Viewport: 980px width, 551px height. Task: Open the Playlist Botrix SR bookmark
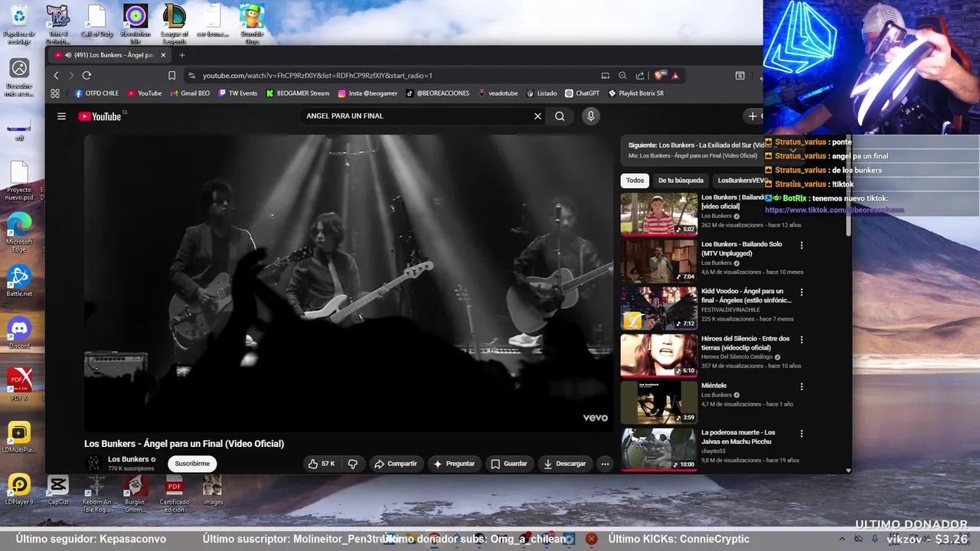(x=635, y=93)
